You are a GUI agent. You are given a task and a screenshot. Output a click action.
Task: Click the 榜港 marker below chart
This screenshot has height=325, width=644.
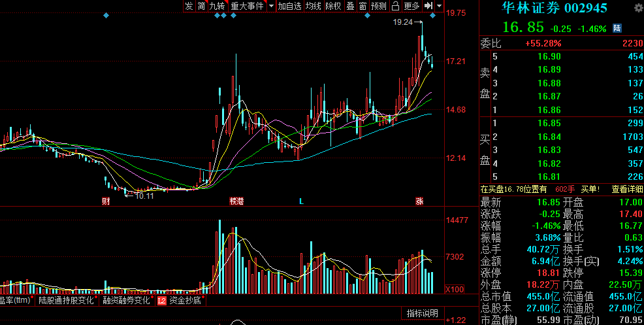click(x=236, y=201)
